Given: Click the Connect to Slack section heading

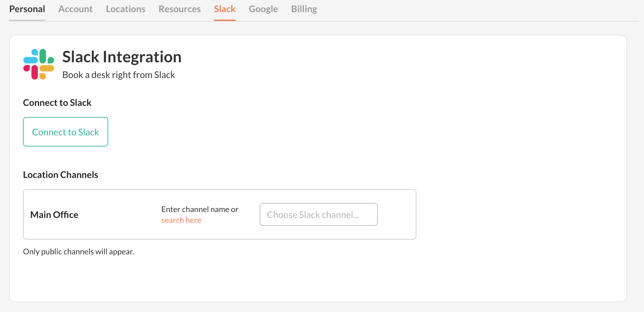Looking at the screenshot, I should pos(57,103).
